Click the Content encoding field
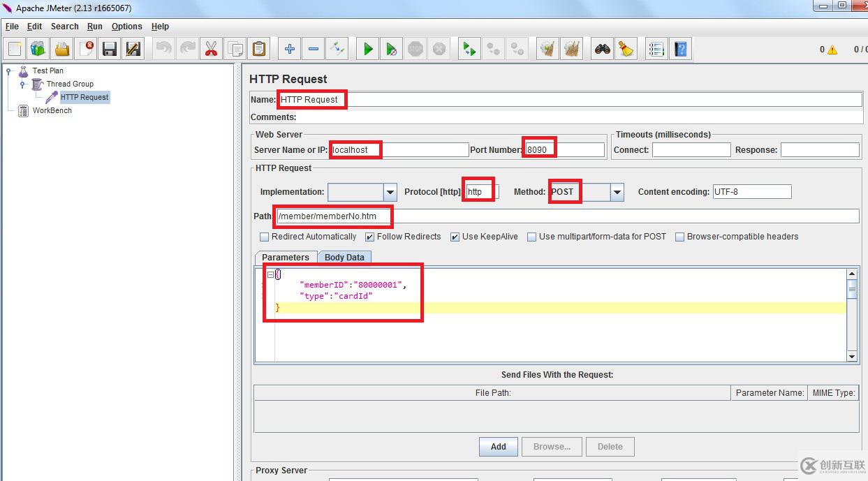 tap(752, 192)
